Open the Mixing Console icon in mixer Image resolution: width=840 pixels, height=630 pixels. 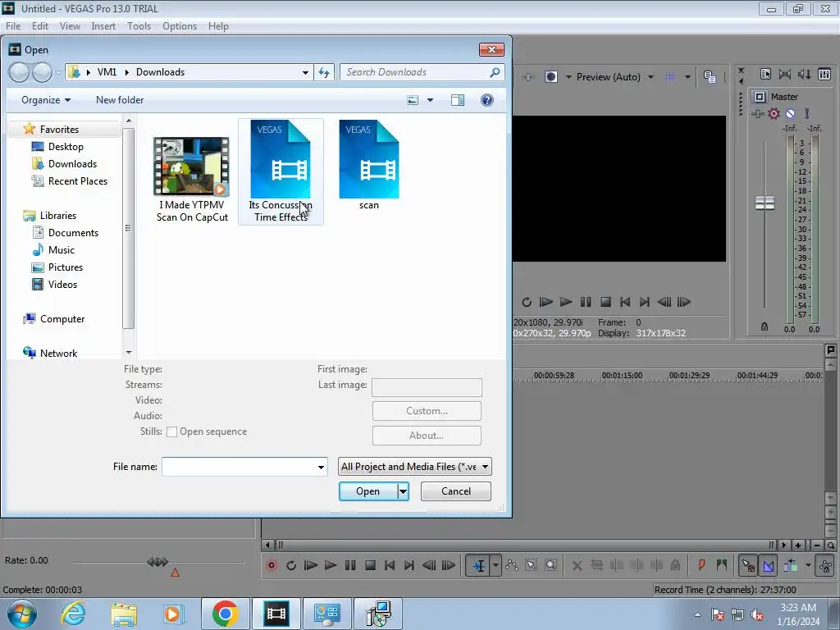tap(824, 74)
